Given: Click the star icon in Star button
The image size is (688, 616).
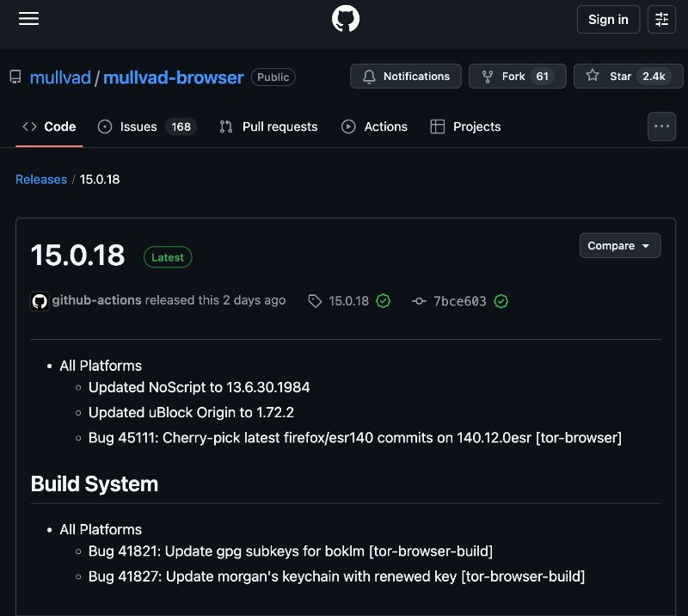Looking at the screenshot, I should [x=593, y=76].
